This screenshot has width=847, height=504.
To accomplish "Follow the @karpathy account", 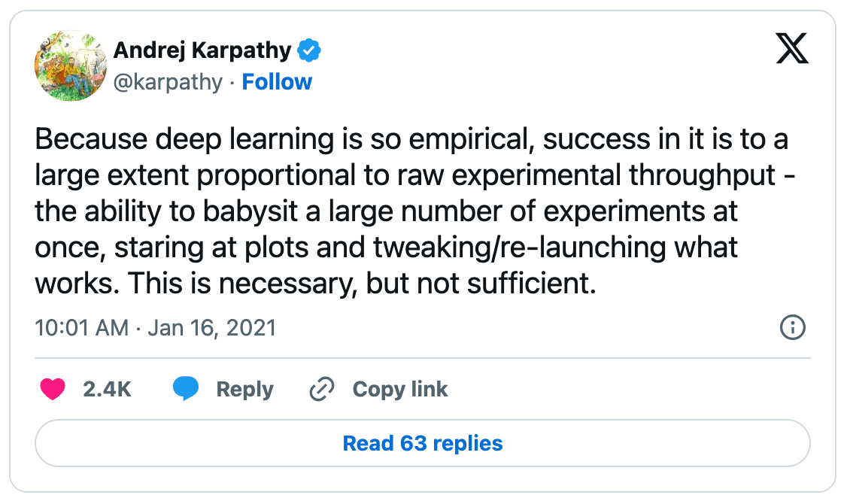I will point(277,82).
